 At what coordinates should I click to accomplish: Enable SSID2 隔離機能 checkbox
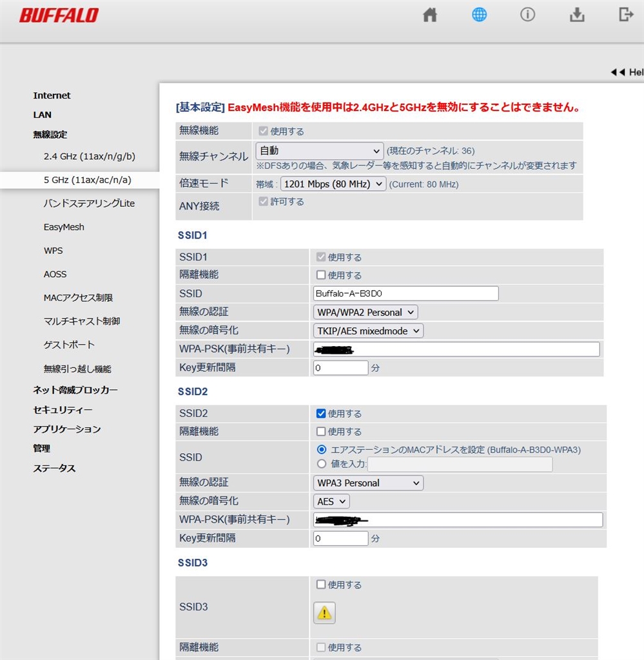tap(321, 431)
